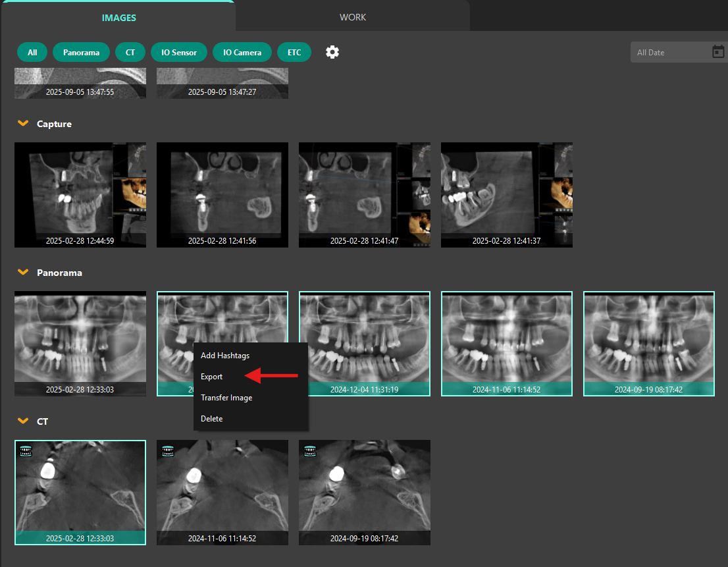Open the calendar date picker icon
This screenshot has width=728, height=567.
click(717, 52)
